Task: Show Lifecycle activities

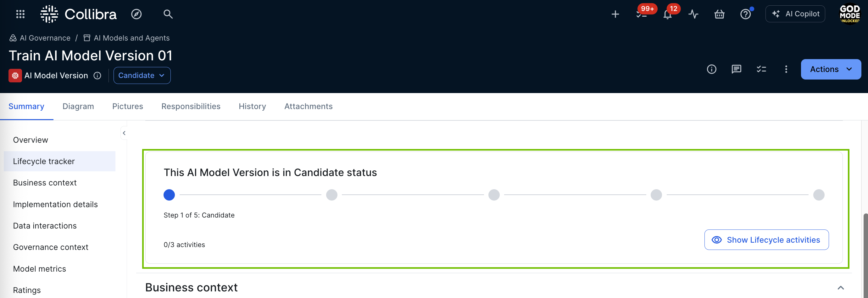Action: point(766,240)
